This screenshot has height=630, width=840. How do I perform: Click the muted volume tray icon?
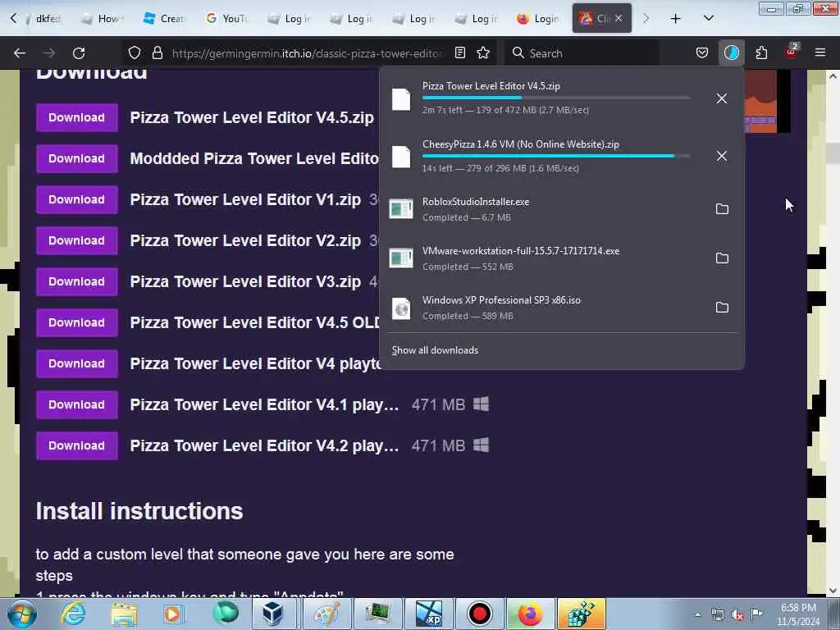(x=737, y=615)
